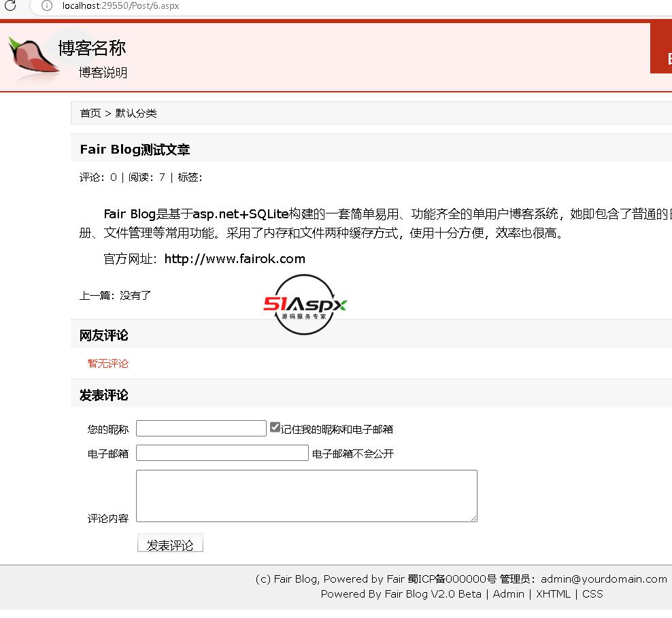Click the 博客说明 blog description text

[103, 72]
